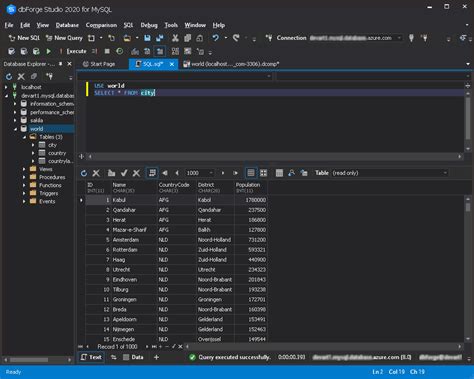Refresh data in the results grid toolbar

coord(84,173)
